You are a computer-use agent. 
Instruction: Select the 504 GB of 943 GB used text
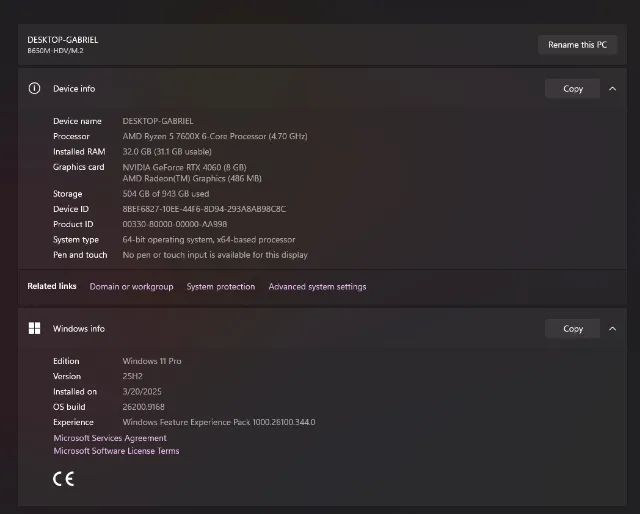(166, 194)
